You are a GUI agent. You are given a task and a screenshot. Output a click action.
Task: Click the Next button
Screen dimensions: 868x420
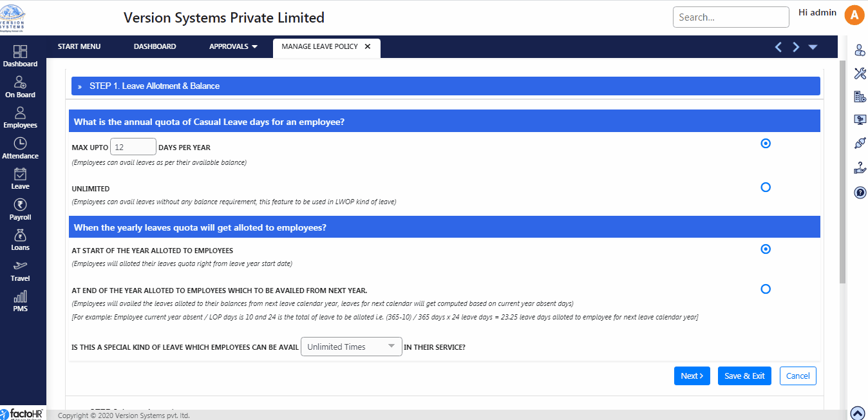[x=692, y=376]
